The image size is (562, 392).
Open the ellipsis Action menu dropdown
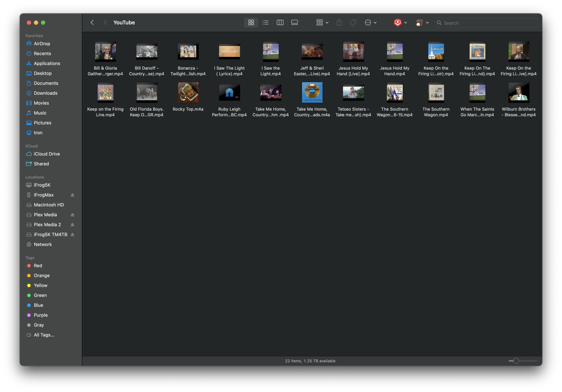point(370,22)
